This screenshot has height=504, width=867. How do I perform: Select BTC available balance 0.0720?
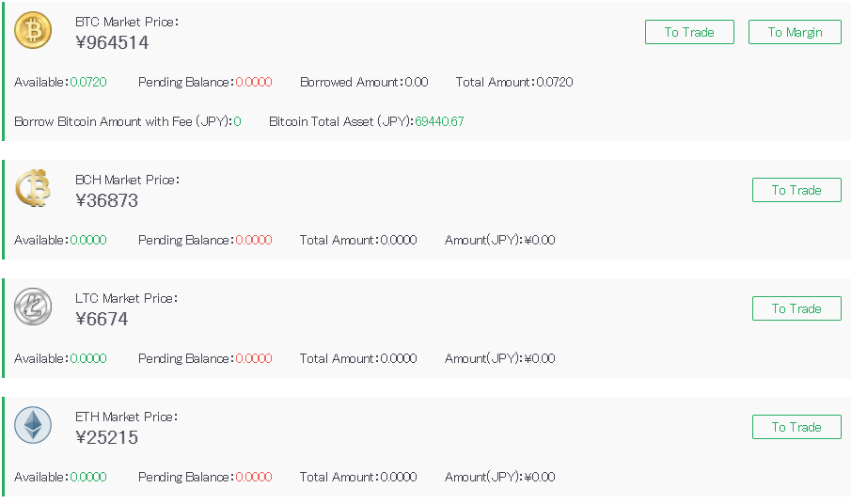point(88,83)
